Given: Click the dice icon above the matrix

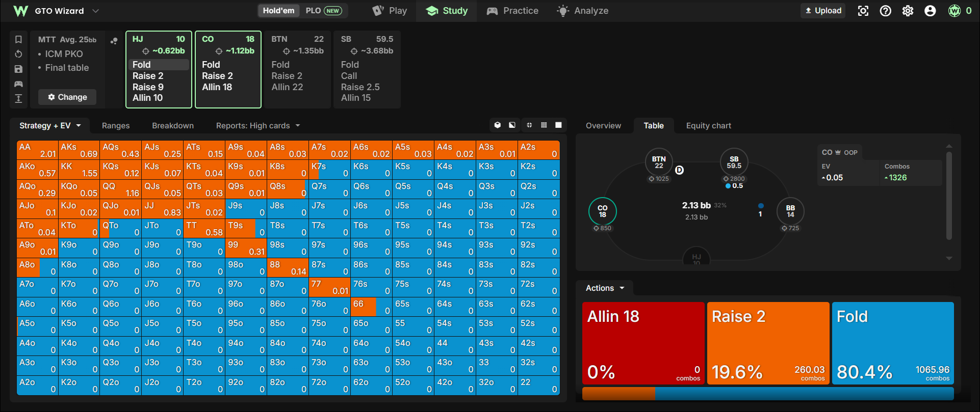Looking at the screenshot, I should pyautogui.click(x=498, y=125).
